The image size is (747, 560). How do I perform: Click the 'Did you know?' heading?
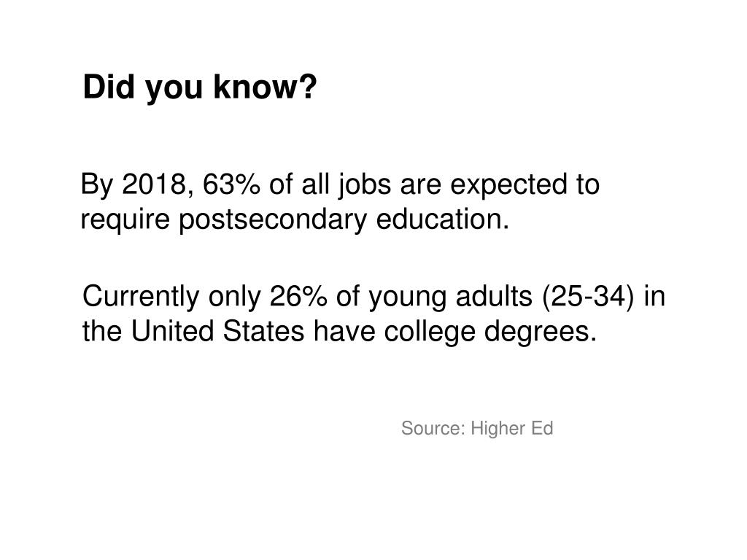point(200,88)
